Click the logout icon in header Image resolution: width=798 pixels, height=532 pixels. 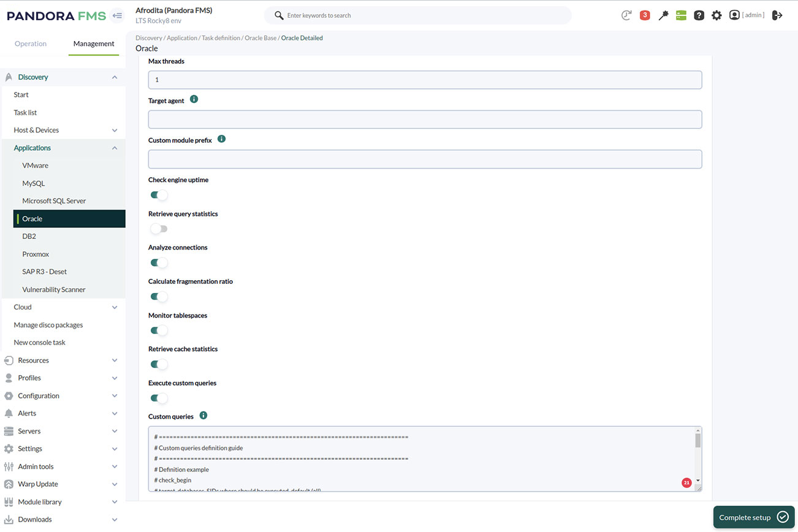pos(777,15)
